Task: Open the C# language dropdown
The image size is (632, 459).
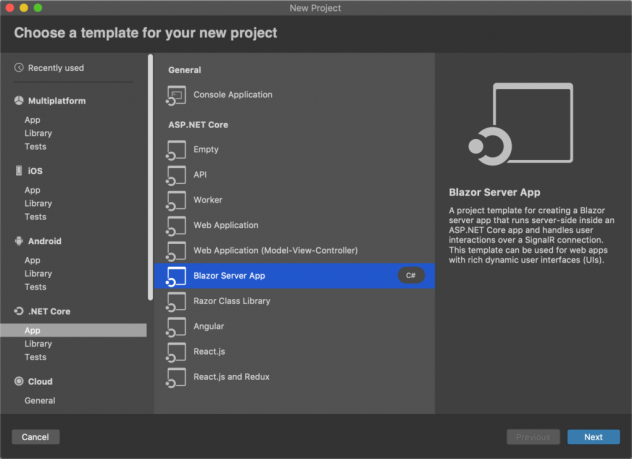Action: (410, 276)
